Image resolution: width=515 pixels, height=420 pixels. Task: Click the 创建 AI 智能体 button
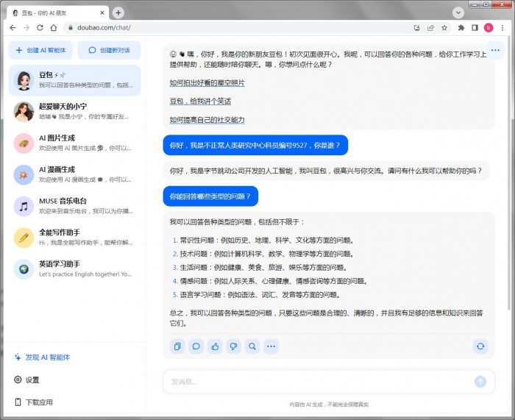pos(40,50)
